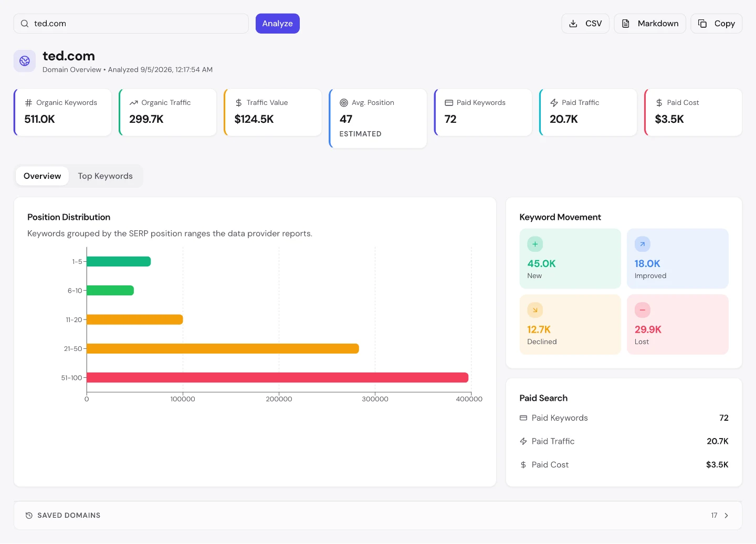Viewport: 756px width, 544px height.
Task: Click the Copy duplicate-pages icon
Action: point(702,24)
